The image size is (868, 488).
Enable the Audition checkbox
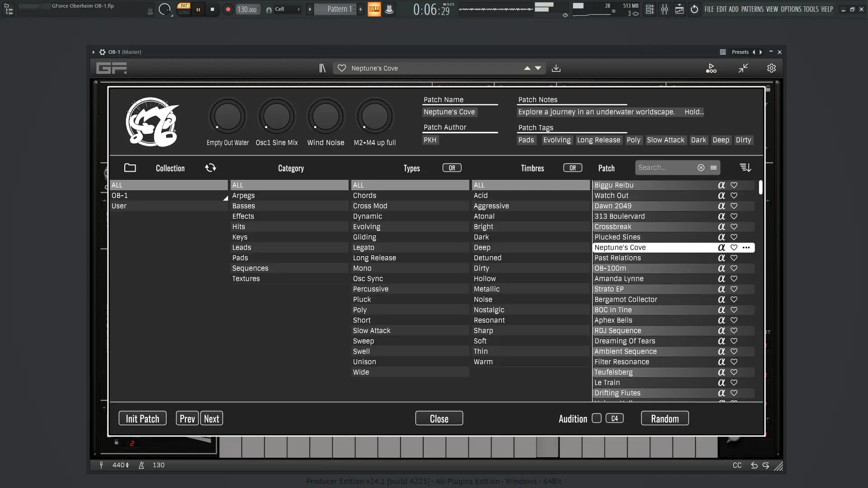(x=596, y=418)
